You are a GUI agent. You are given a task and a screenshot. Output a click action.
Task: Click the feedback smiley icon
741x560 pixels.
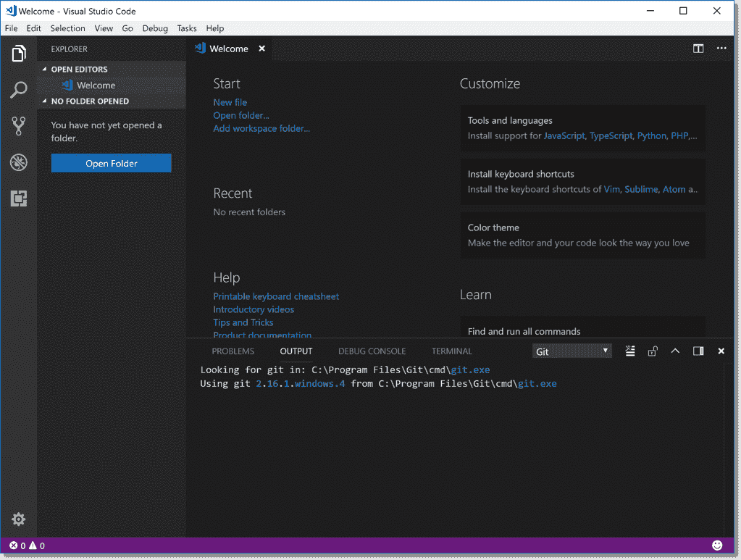[x=717, y=546]
